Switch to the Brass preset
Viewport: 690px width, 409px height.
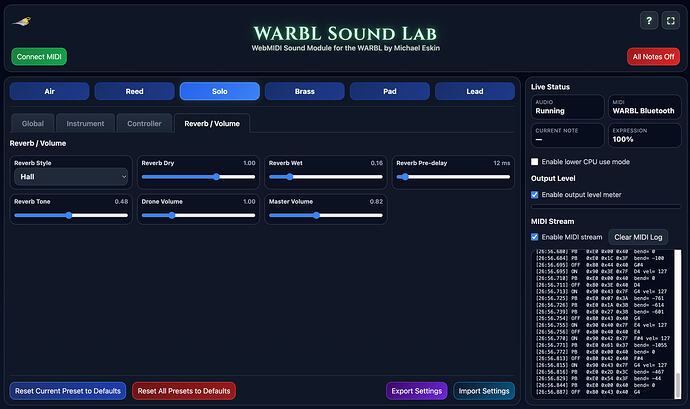(x=305, y=91)
